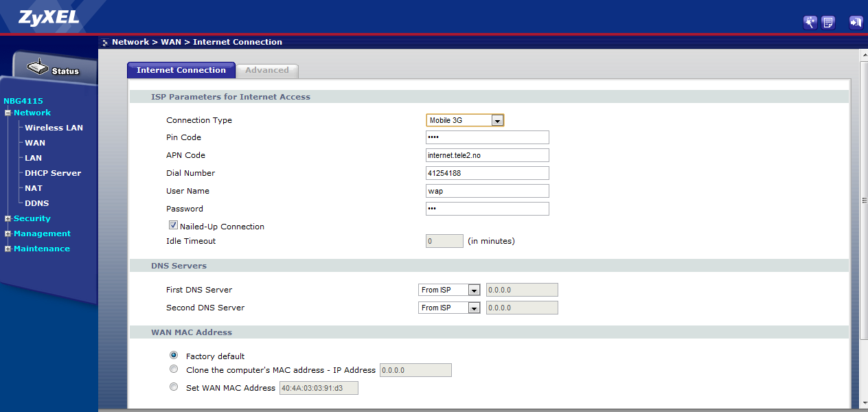The width and height of the screenshot is (868, 412).
Task: Select Clone the computer's MAC address
Action: point(174,369)
